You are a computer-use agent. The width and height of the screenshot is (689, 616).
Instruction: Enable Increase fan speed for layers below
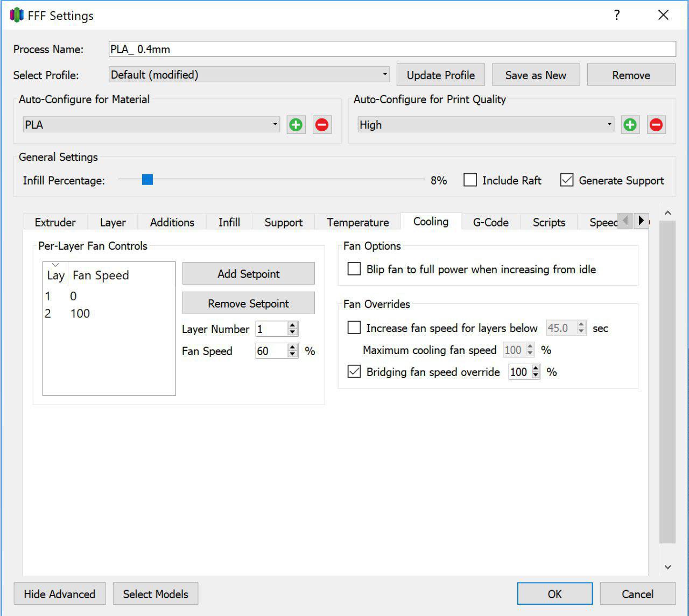coord(354,328)
